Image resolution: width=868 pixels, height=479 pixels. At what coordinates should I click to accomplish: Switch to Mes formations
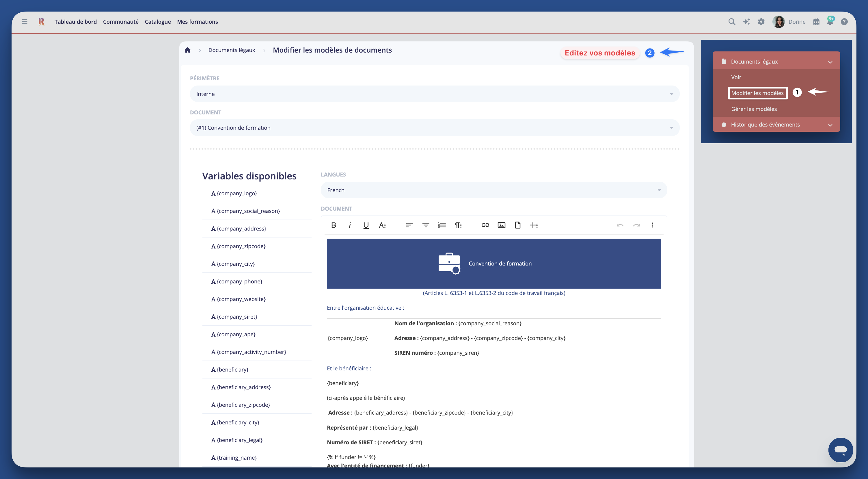(198, 21)
